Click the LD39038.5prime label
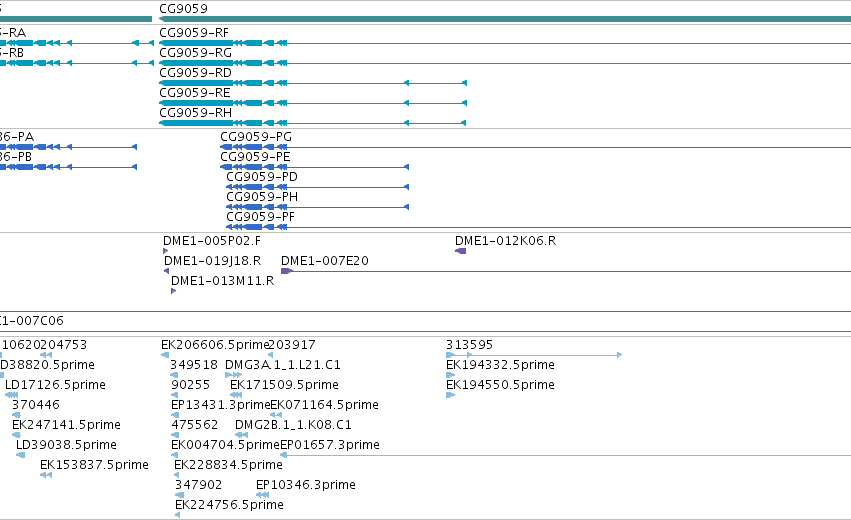 (66, 445)
